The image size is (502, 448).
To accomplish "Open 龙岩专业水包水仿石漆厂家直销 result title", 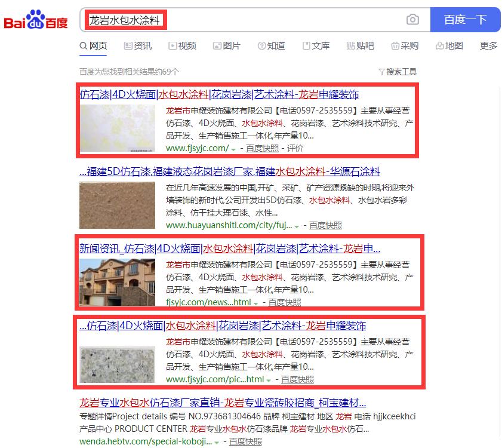I will pyautogui.click(x=223, y=403).
